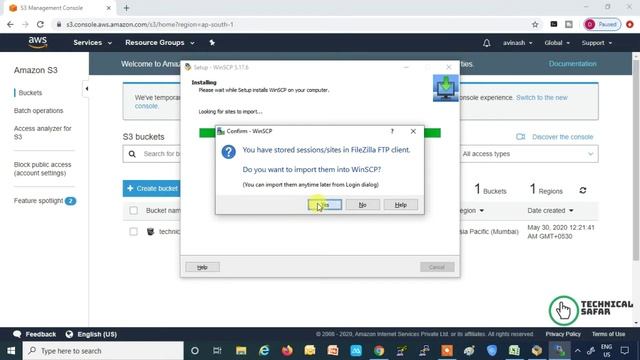Click the Windows taskbar search box
640x360 pixels.
(103, 351)
